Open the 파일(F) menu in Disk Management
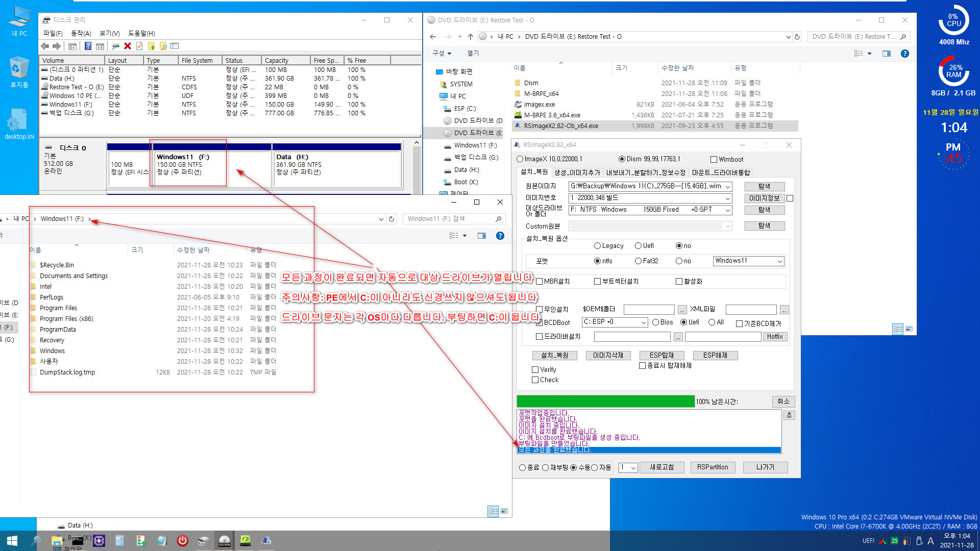 pos(53,33)
